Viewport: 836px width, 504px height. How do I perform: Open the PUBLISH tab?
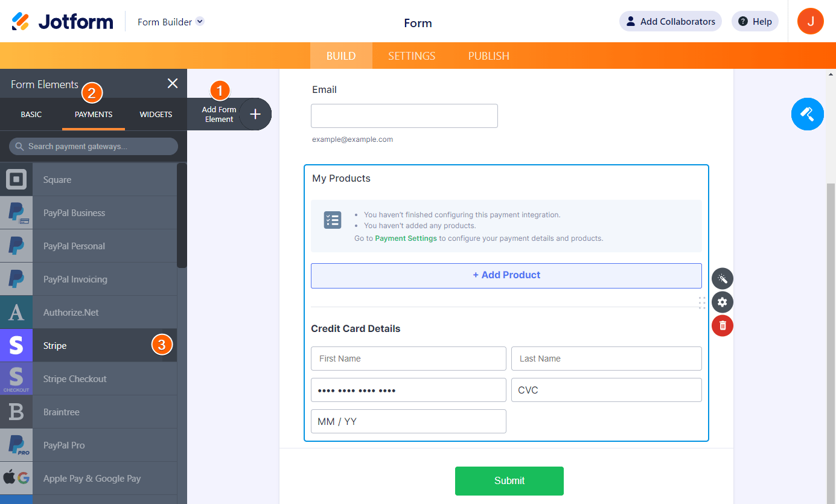(489, 56)
